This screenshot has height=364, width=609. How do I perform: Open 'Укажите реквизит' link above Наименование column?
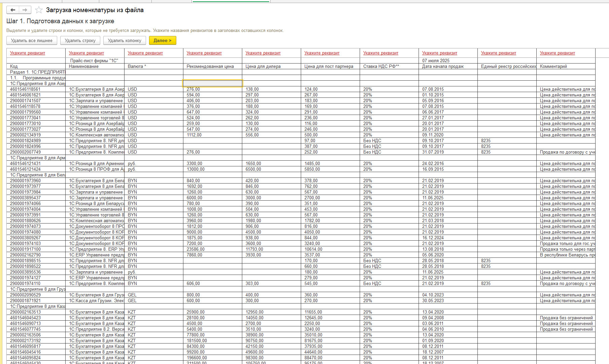[86, 53]
